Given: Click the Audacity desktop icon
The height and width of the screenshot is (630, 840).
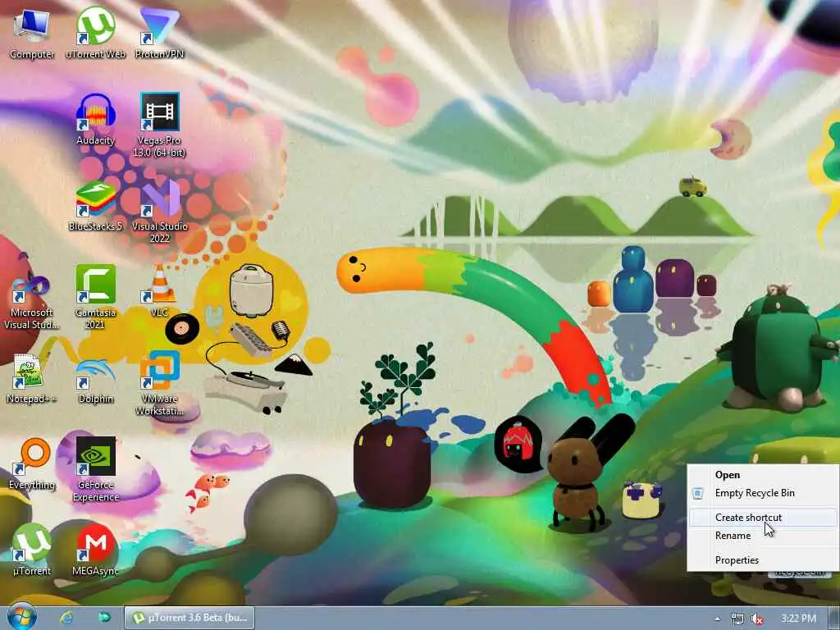Looking at the screenshot, I should (x=95, y=119).
